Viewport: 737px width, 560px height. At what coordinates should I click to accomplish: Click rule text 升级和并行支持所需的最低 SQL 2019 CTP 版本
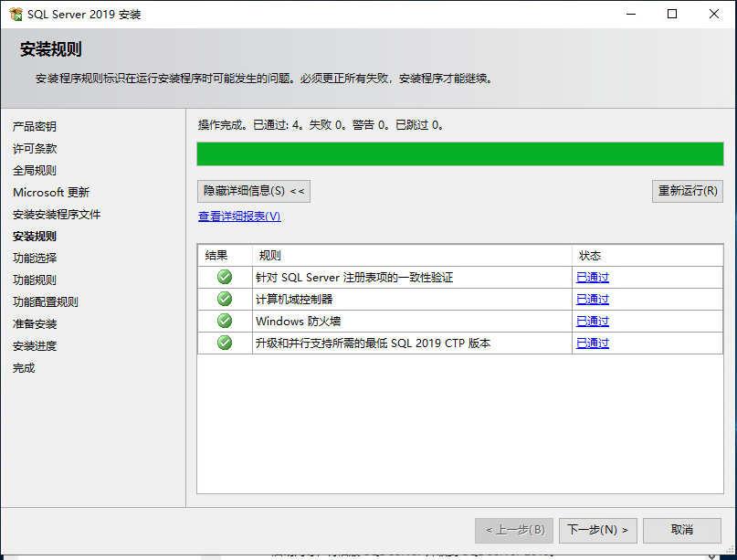(x=374, y=343)
